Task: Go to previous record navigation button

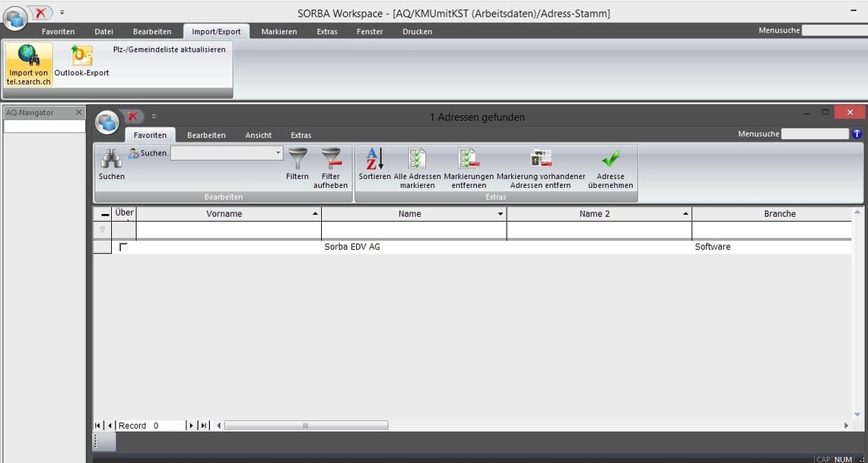Action: pyautogui.click(x=110, y=426)
